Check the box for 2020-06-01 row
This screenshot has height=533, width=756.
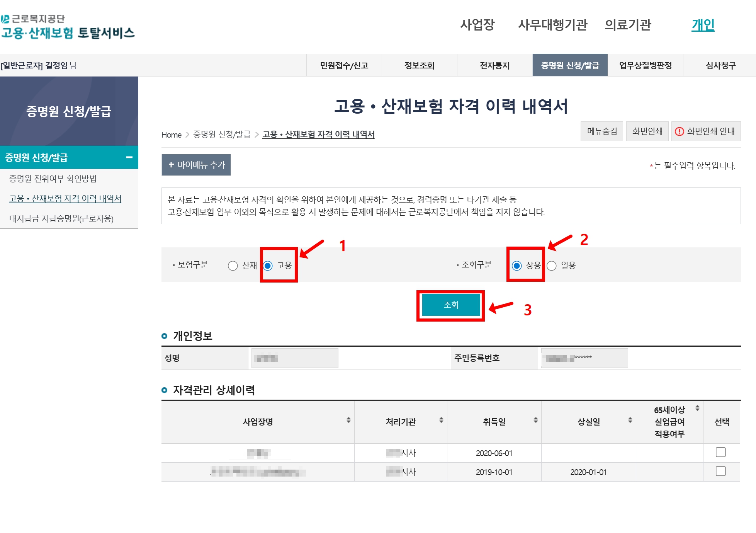coord(720,452)
